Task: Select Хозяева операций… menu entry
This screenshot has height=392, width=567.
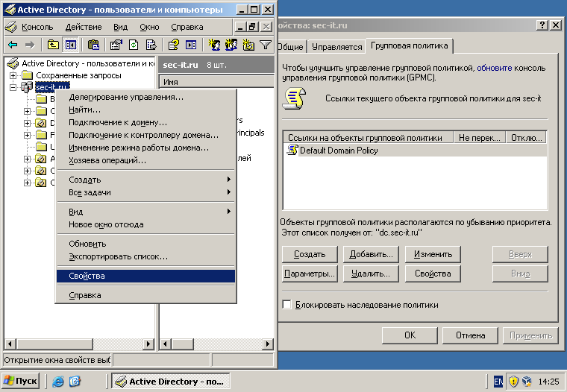Action: pyautogui.click(x=145, y=160)
